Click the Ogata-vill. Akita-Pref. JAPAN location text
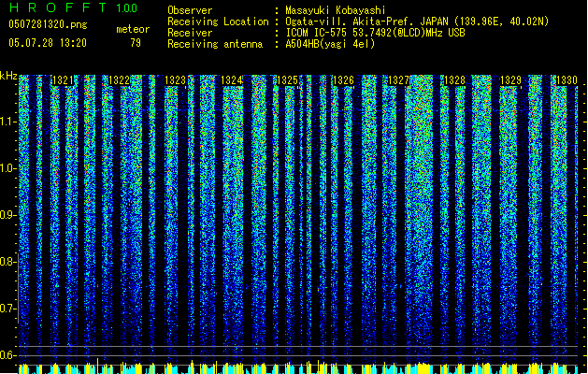The height and width of the screenshot is (374, 588). pos(417,22)
